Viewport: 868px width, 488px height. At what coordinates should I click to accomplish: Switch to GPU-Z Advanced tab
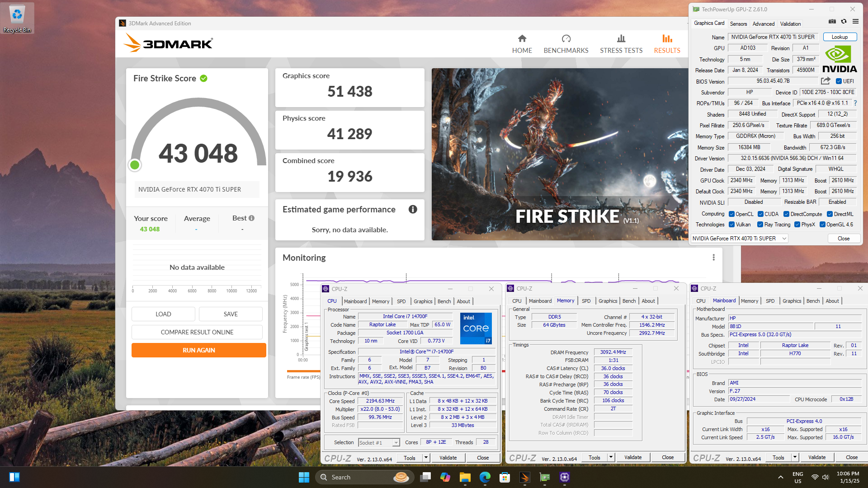click(x=764, y=24)
